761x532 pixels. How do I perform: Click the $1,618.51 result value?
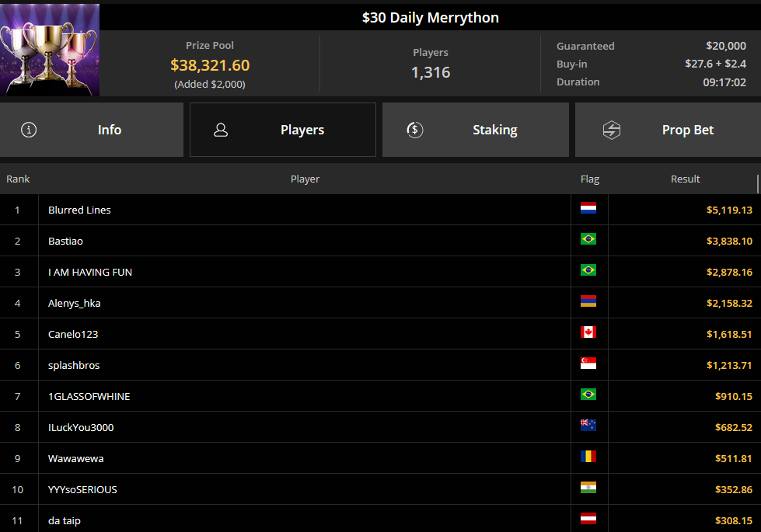click(x=729, y=334)
